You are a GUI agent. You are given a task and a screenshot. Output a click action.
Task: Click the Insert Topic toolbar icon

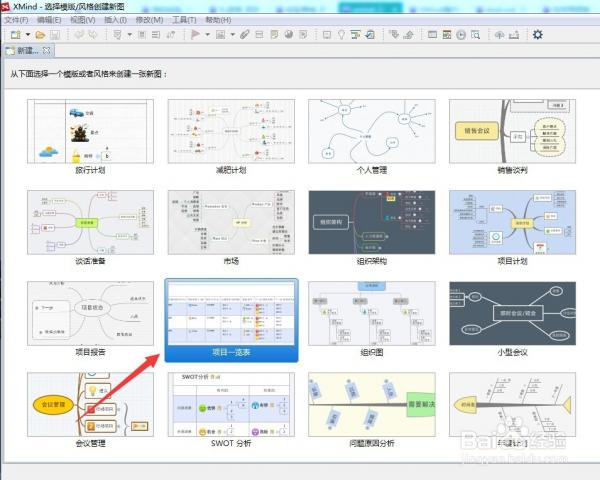pos(117,35)
